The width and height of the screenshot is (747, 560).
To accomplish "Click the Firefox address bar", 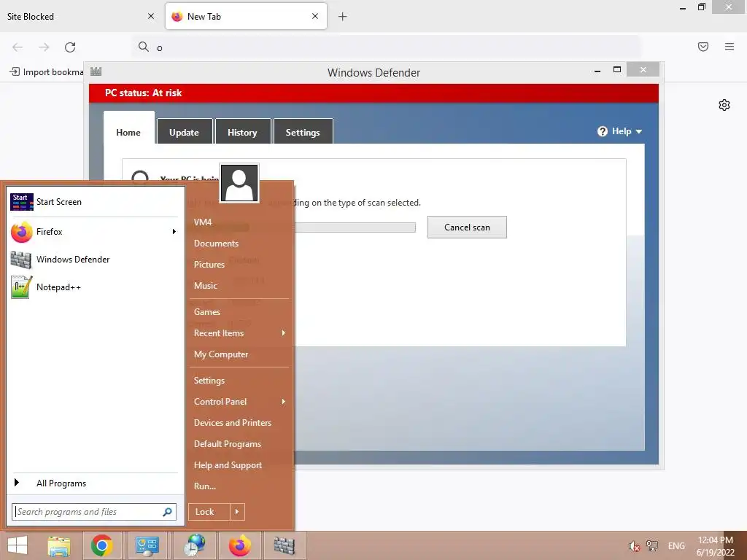I will point(386,47).
